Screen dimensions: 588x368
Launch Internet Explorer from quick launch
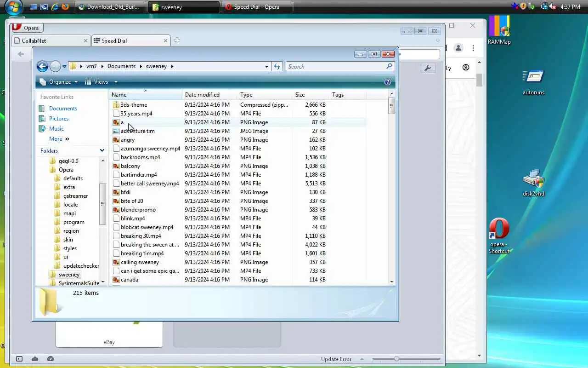(x=55, y=7)
